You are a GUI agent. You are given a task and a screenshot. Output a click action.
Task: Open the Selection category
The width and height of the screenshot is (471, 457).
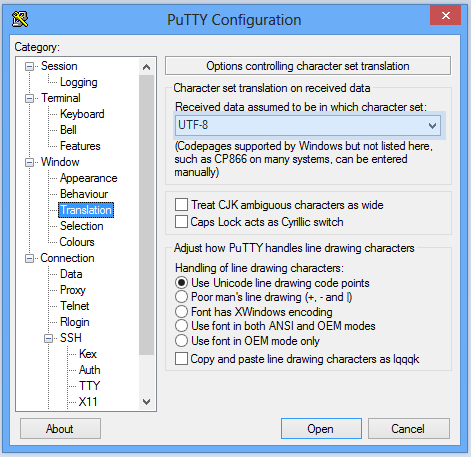(82, 226)
